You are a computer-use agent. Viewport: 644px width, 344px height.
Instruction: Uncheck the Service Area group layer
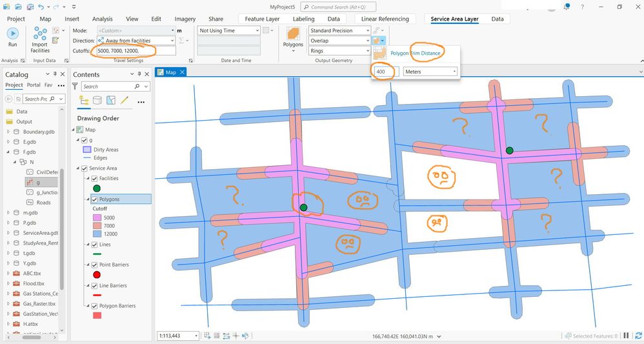[85, 168]
